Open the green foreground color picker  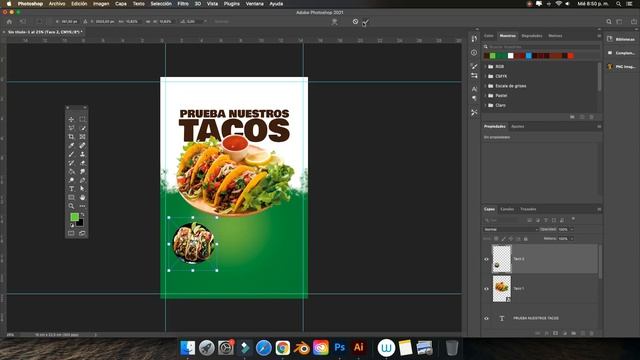coord(74,217)
